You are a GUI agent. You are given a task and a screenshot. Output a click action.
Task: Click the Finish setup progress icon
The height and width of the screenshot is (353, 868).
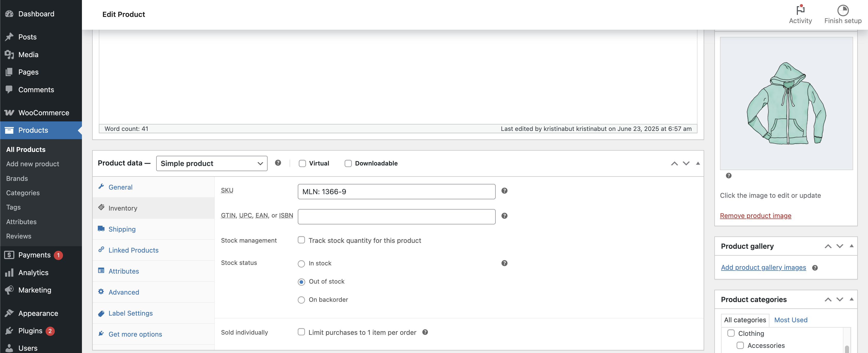click(x=843, y=10)
